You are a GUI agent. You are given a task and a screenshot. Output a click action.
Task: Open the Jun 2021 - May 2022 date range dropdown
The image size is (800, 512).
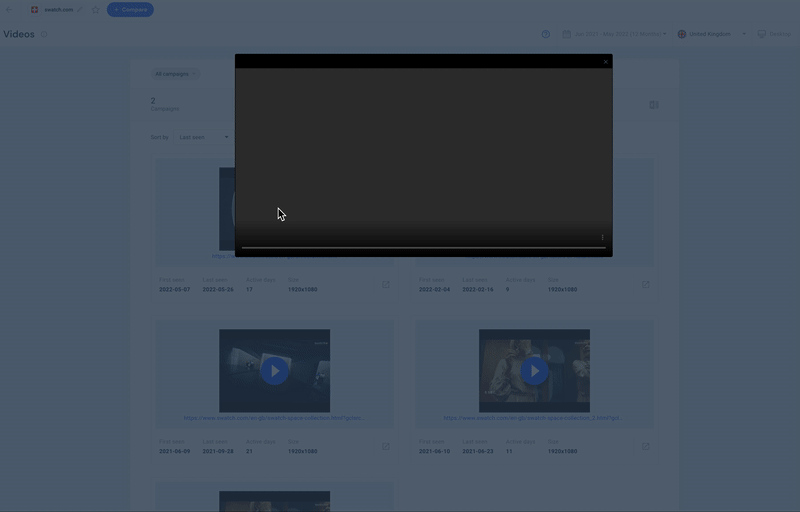click(x=614, y=34)
